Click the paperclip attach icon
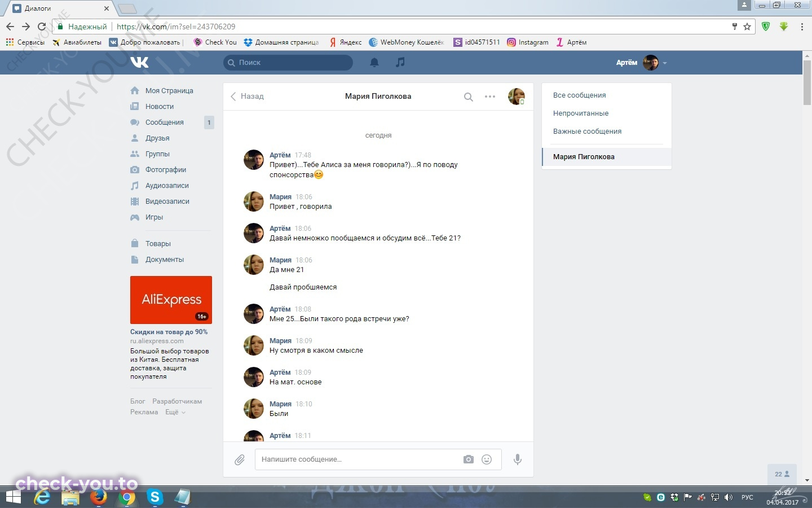The image size is (812, 508). point(240,459)
